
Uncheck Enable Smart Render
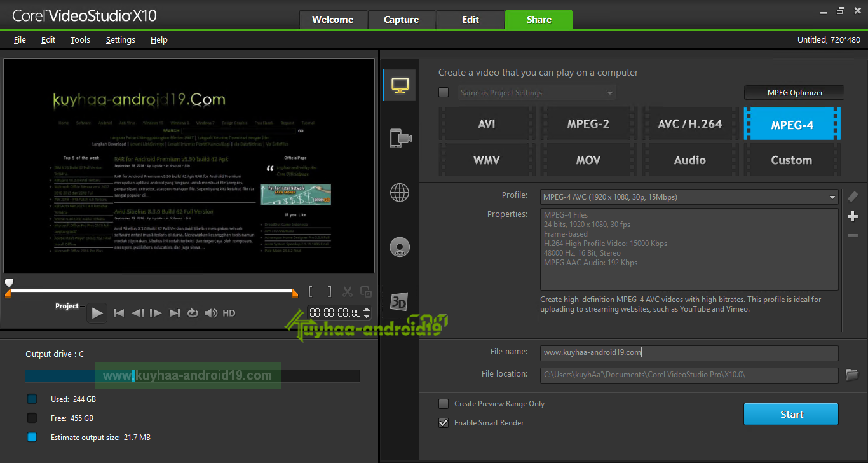pos(444,423)
